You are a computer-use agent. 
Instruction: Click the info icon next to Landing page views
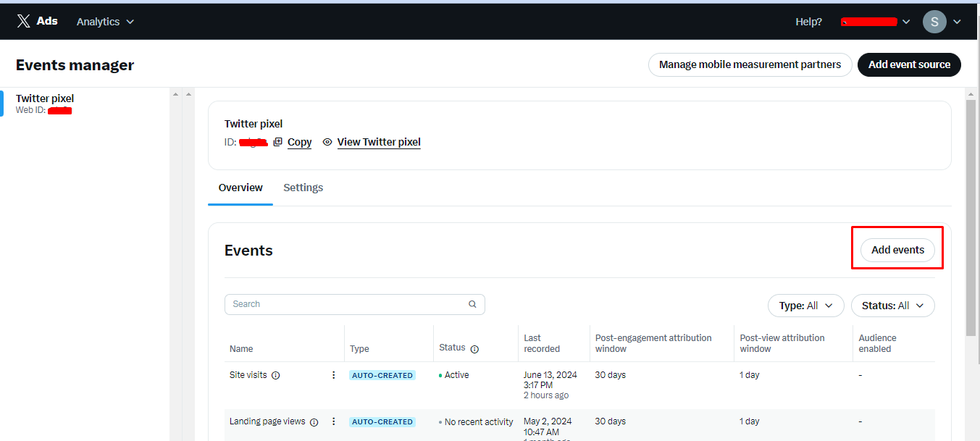pos(314,421)
